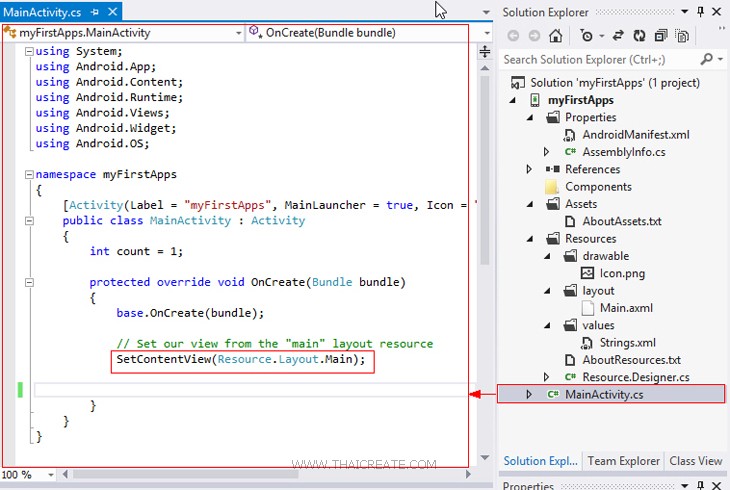Collapse the OnCreate method code block
The image size is (730, 490).
click(x=29, y=282)
